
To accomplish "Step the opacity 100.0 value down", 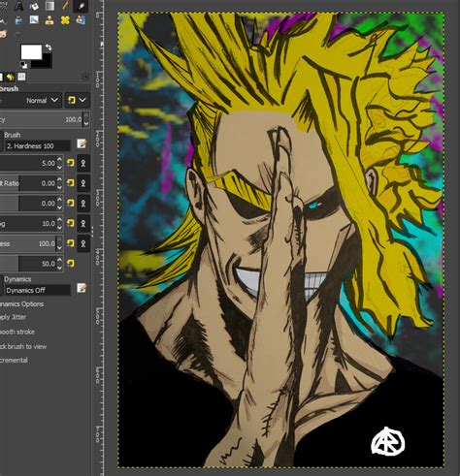I will [86, 123].
